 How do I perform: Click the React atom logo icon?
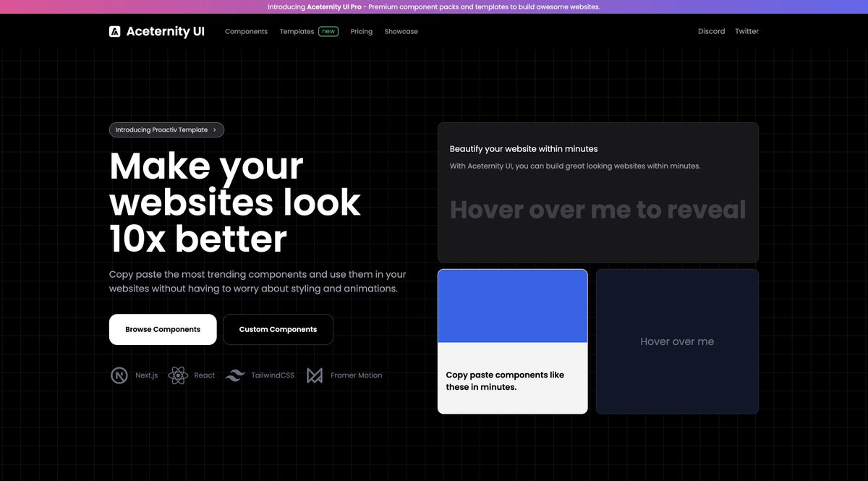178,375
